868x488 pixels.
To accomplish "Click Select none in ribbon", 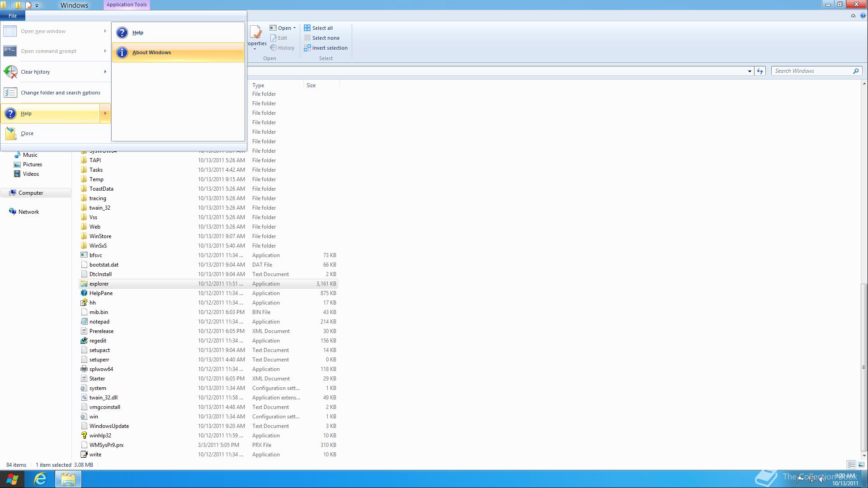I will pos(322,38).
